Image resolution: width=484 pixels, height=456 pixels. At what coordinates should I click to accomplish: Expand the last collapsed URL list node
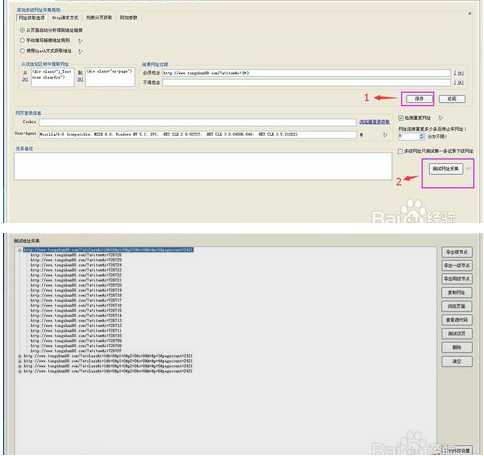pyautogui.click(x=20, y=371)
